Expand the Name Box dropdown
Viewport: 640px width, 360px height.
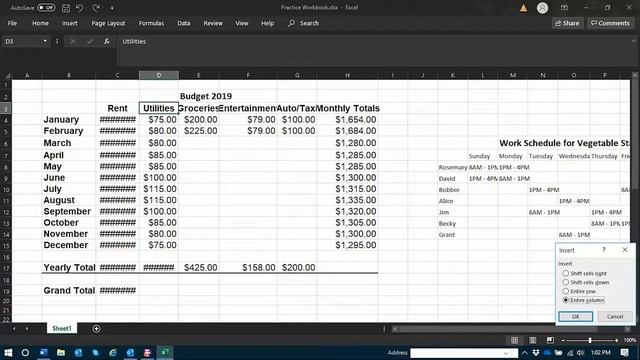pos(45,41)
